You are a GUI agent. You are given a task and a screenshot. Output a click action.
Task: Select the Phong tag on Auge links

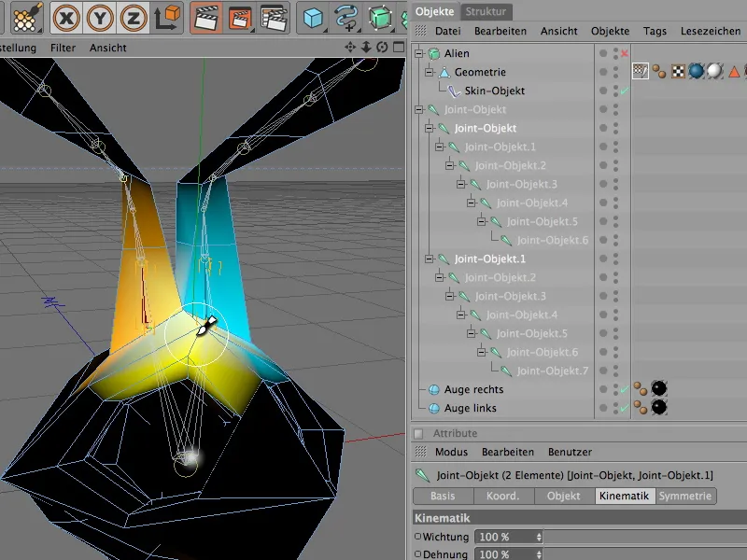point(641,408)
